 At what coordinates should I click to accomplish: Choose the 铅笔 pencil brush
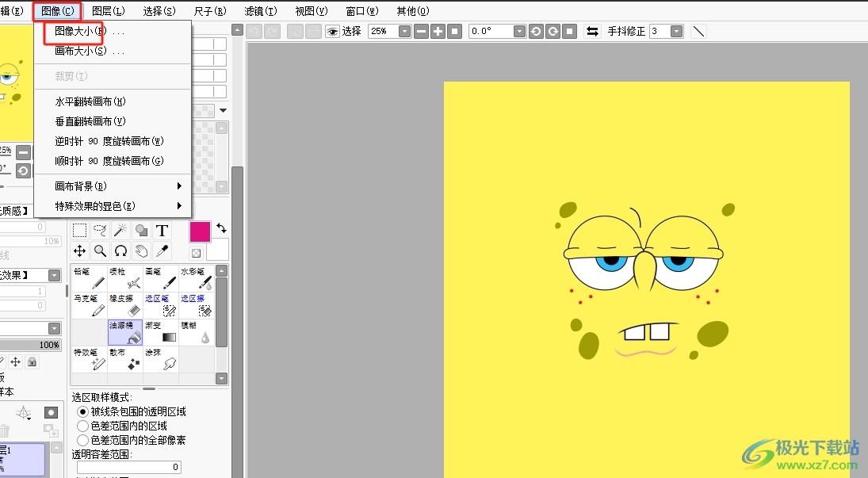click(x=89, y=278)
